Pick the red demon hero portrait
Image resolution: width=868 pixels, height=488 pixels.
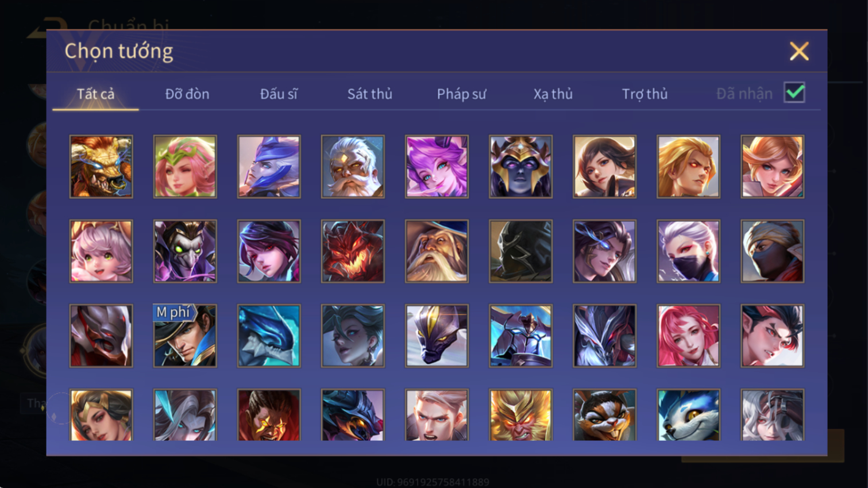click(353, 251)
